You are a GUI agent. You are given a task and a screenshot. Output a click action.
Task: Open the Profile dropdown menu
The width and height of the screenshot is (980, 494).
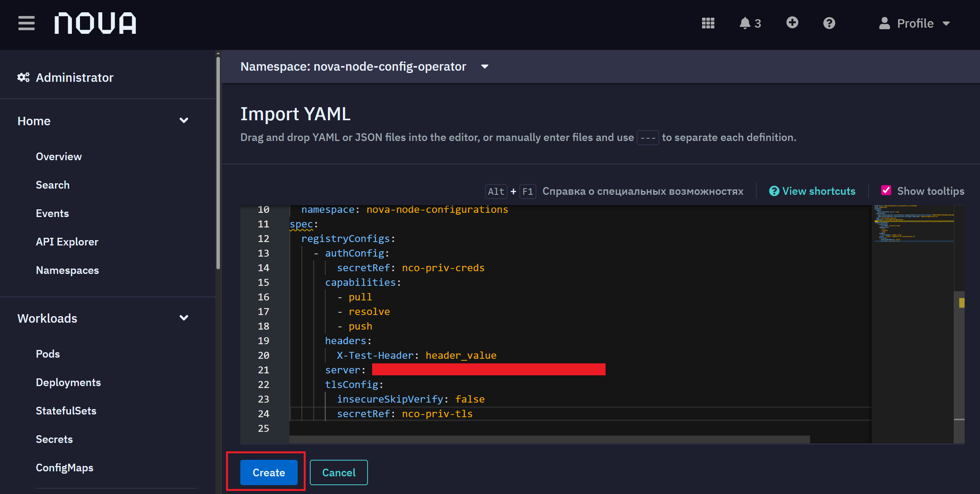click(x=915, y=23)
